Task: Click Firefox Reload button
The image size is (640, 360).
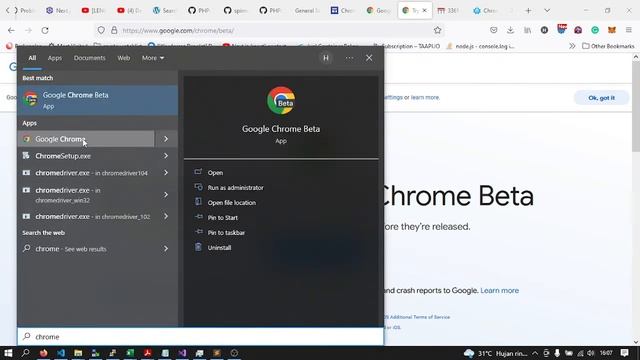Action: [45, 30]
